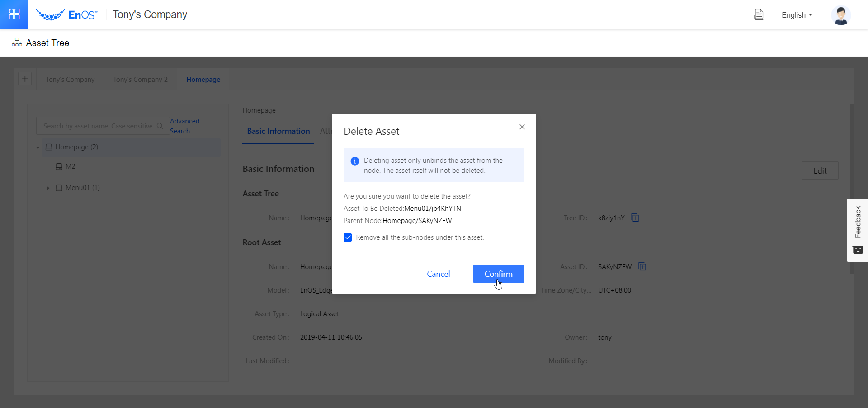Click the Feedback smiley icon
This screenshot has height=408, width=868.
(858, 250)
